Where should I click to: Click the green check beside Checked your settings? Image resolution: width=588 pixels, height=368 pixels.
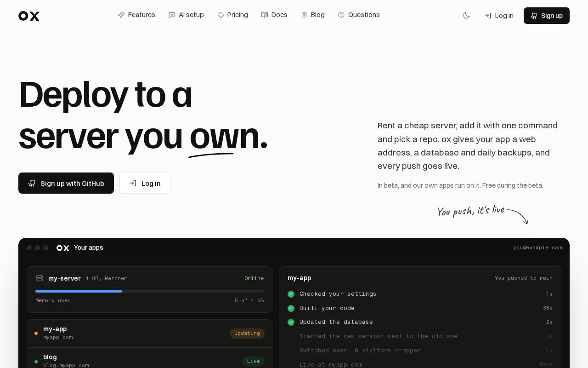click(x=291, y=294)
